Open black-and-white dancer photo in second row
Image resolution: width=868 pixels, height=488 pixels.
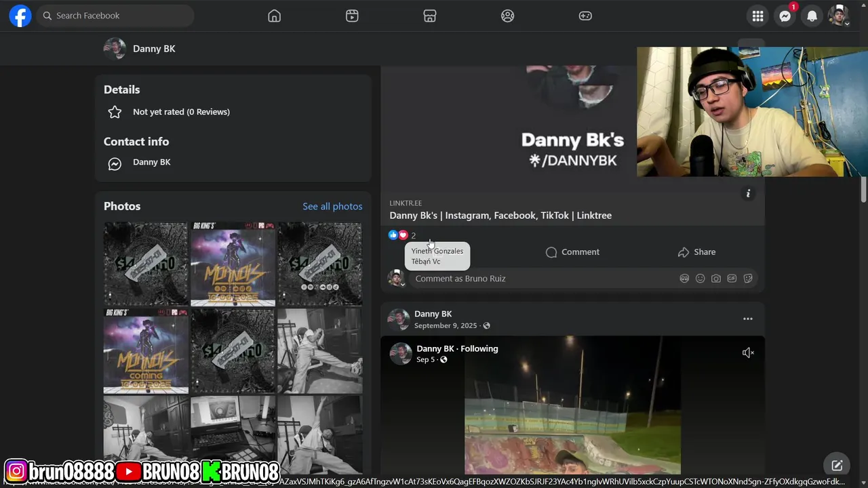(320, 351)
